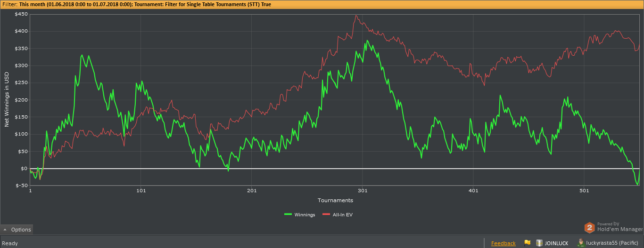This screenshot has width=644, height=248.
Task: Click the Filter description bar text
Action: pyautogui.click(x=136, y=4)
